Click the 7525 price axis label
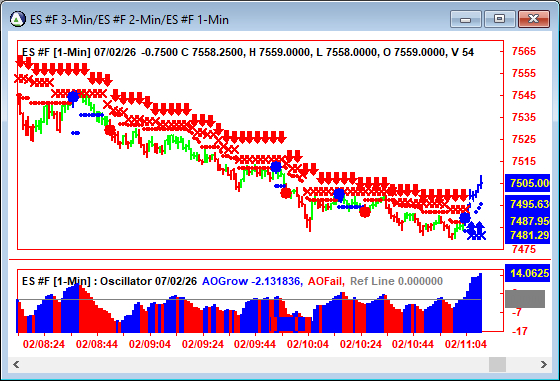The width and height of the screenshot is (560, 381). 524,139
